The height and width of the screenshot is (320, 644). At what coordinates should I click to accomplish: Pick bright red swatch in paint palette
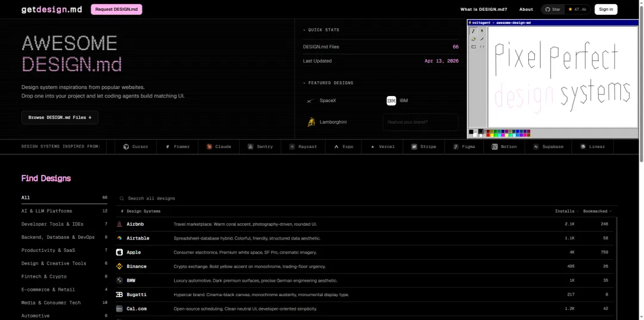click(488, 135)
